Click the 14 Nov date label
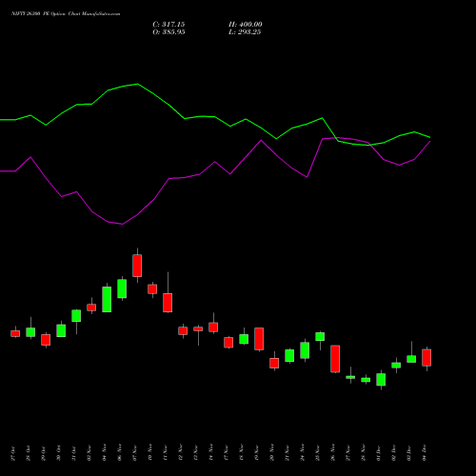The image size is (476, 476). point(211,453)
